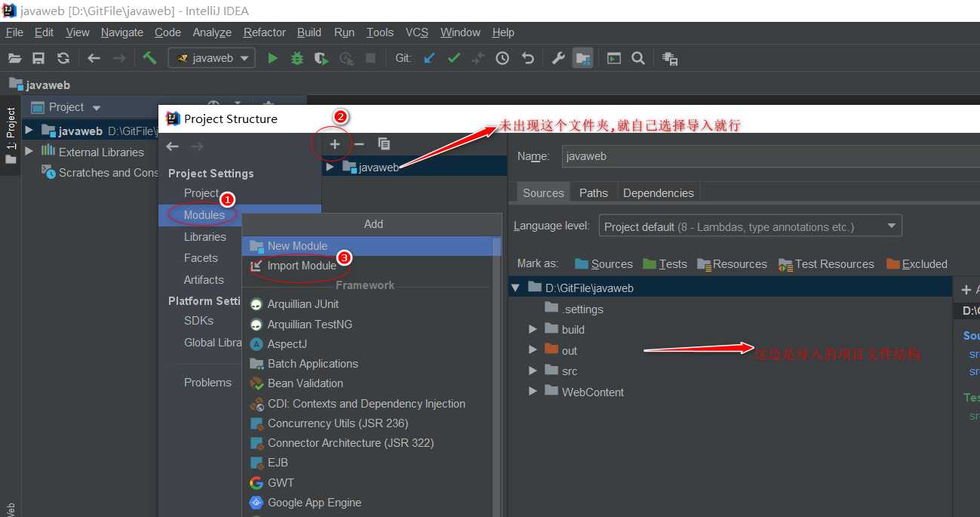Add a new module with plus icon

click(335, 143)
